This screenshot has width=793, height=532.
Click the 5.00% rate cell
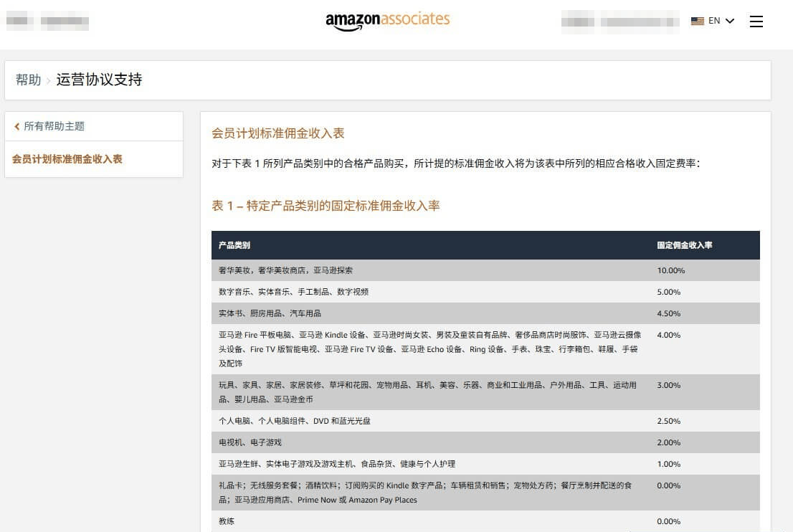pos(668,293)
